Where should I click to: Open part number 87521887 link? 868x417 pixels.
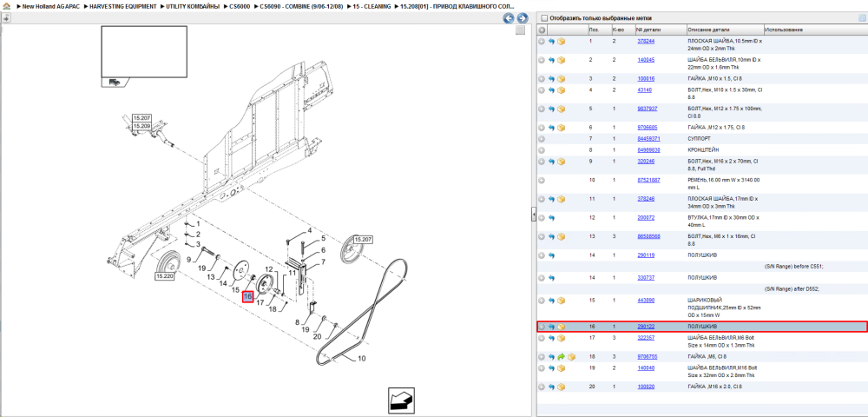coord(648,180)
